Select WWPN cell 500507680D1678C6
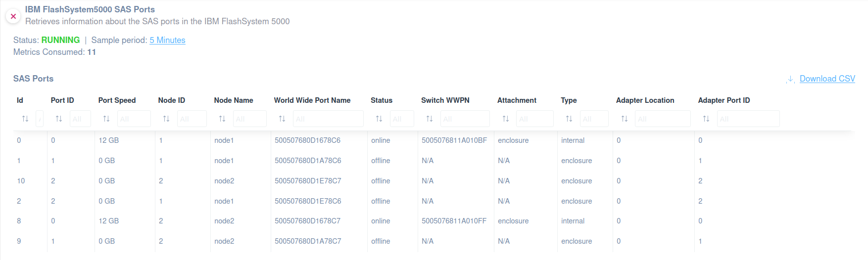 coord(307,140)
